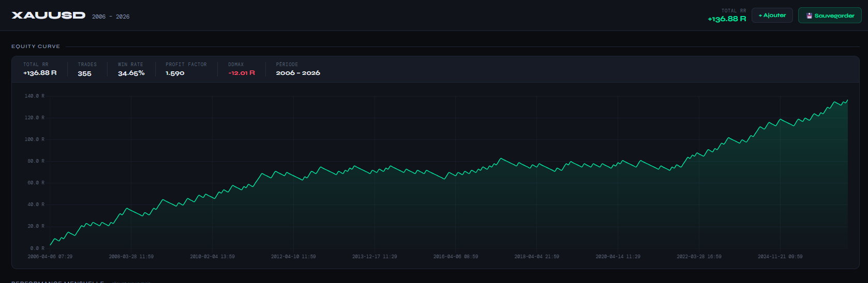Click the TRADES stat label
Viewport: 868px width, 283px height.
point(87,65)
